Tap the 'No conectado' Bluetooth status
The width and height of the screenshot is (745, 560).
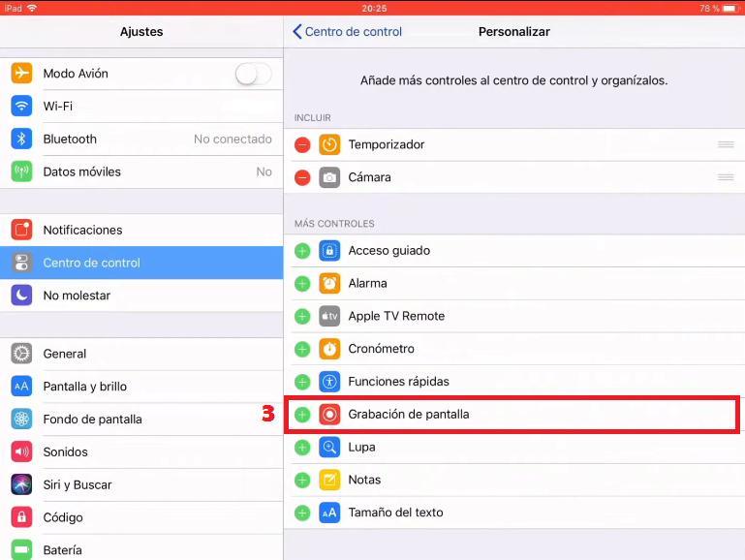point(233,139)
